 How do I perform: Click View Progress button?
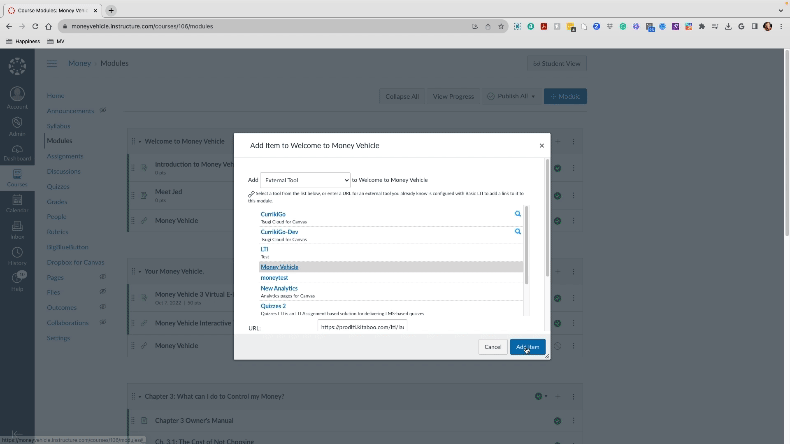[x=453, y=96]
